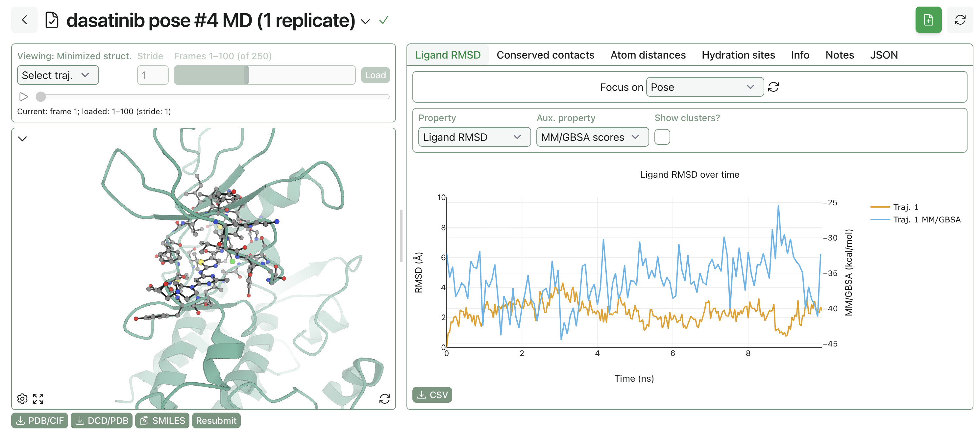Toggle fullscreen for the 3D viewer
This screenshot has width=980, height=433.
coord(38,398)
